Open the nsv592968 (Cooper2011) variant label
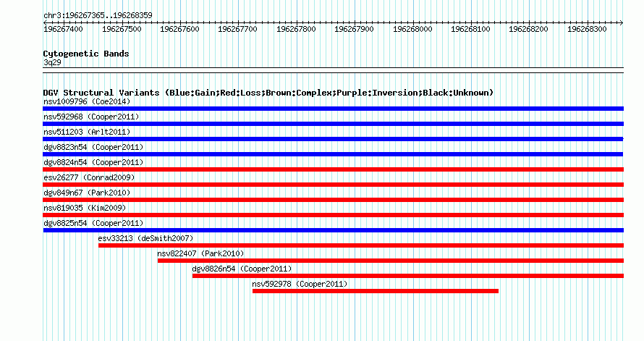Viewport: 644px width, 341px height. point(91,117)
